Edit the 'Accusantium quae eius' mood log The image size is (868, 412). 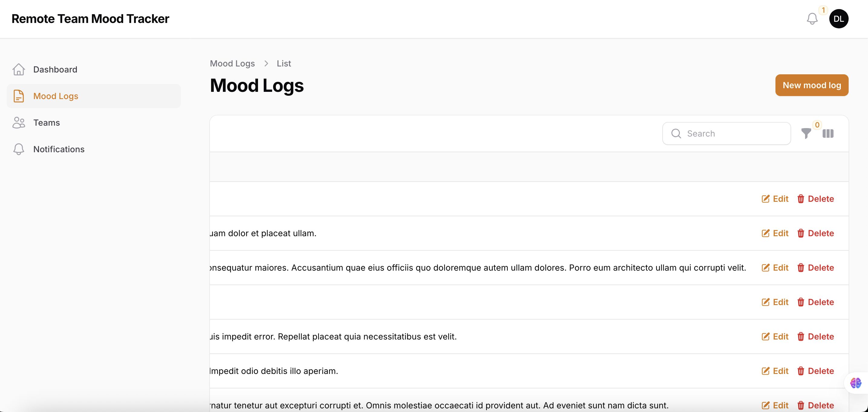click(x=775, y=268)
